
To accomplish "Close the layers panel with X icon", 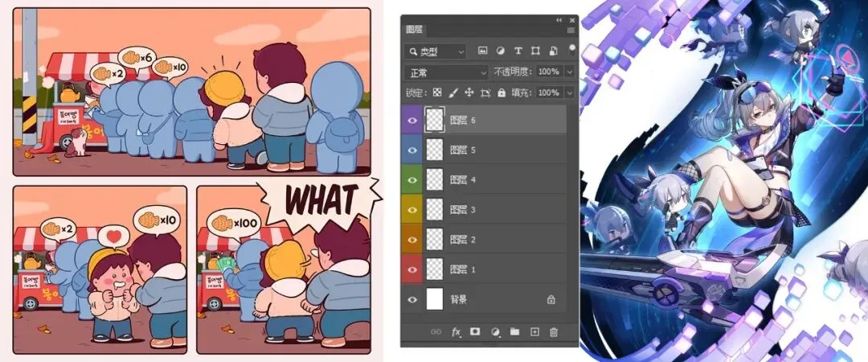I will [x=571, y=19].
